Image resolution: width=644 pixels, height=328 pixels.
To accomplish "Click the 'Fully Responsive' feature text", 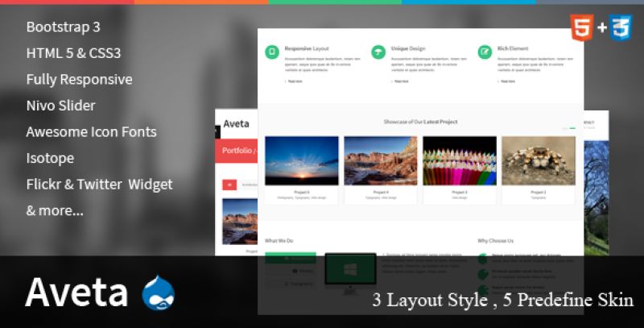I will click(x=79, y=80).
